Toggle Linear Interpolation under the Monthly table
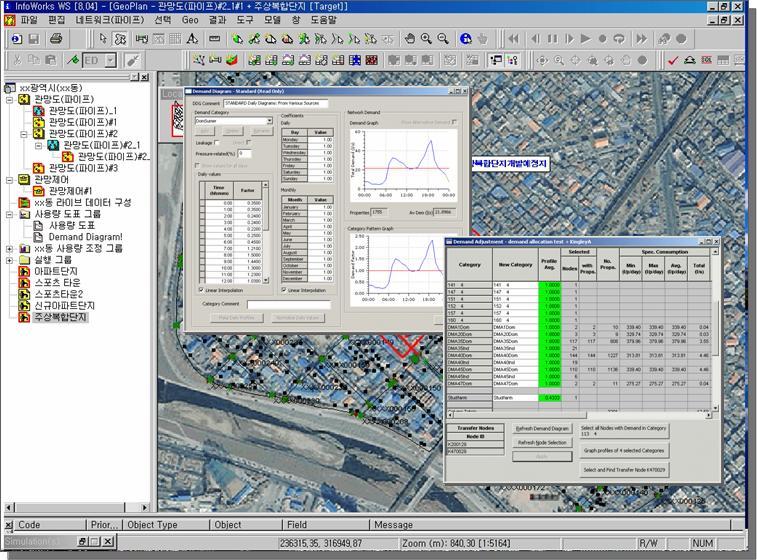The width and height of the screenshot is (757, 560). point(283,290)
